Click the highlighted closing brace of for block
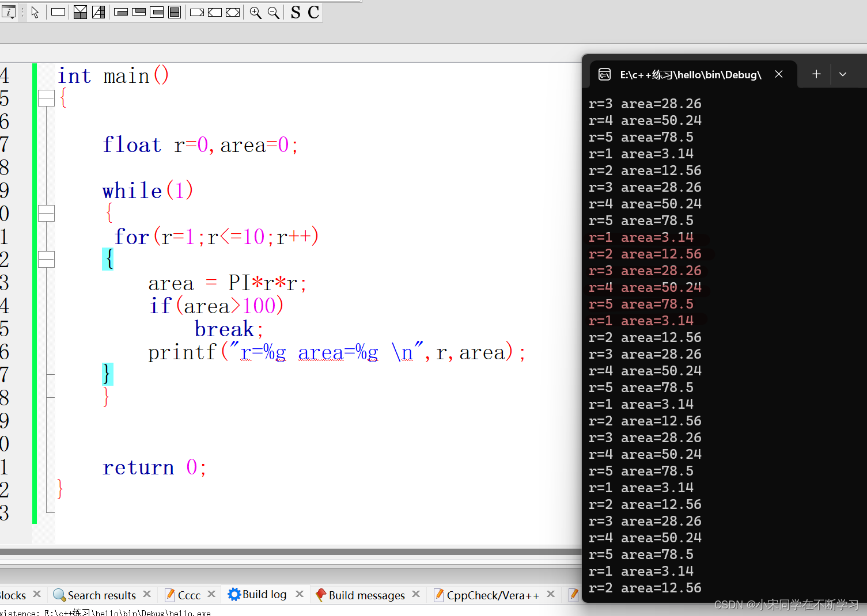Viewport: 867px width, 616px height. click(x=108, y=374)
